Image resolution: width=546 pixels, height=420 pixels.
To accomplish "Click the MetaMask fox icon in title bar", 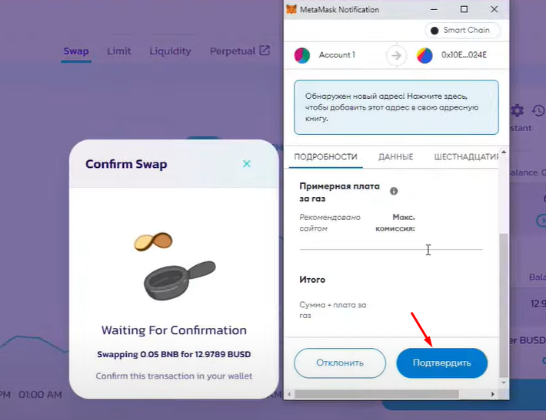I will [x=291, y=9].
